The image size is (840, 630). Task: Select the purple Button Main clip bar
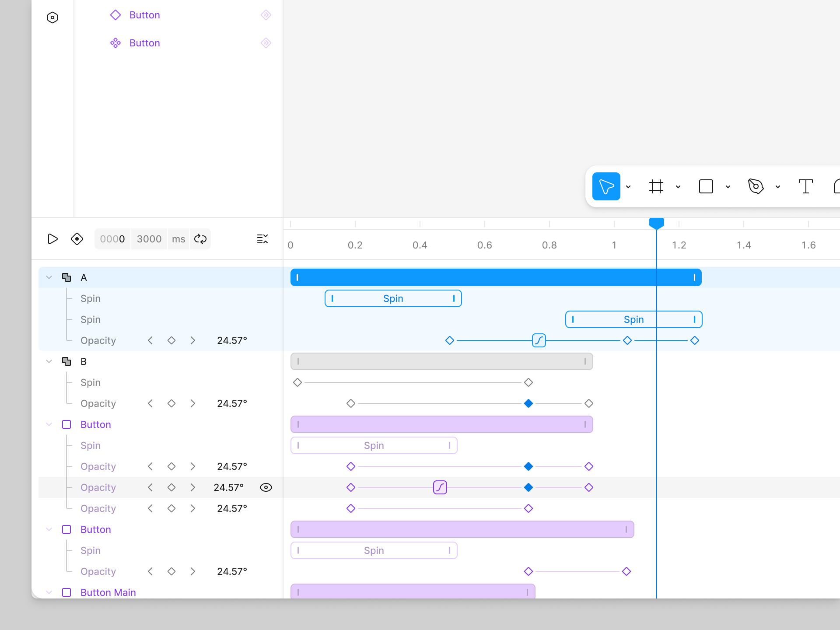(x=413, y=591)
